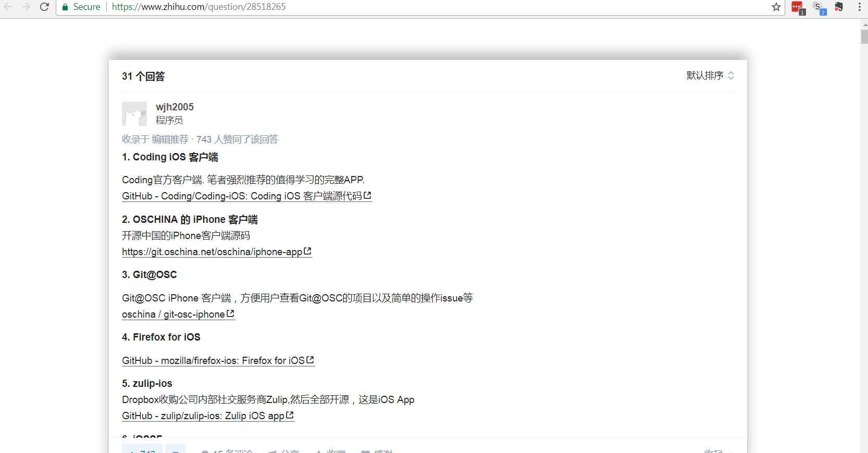Click the 743 人赞同了该回答 text
The height and width of the screenshot is (453, 868).
point(237,139)
